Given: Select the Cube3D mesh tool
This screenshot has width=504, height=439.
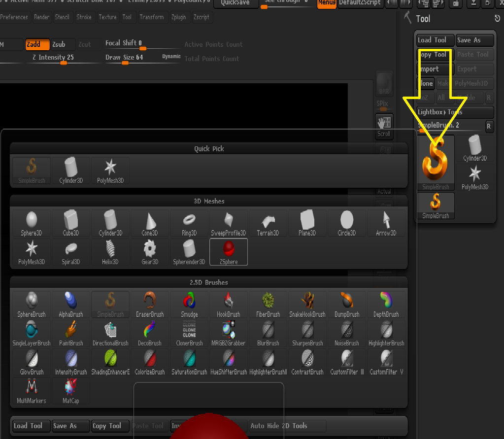Looking at the screenshot, I should click(71, 223).
